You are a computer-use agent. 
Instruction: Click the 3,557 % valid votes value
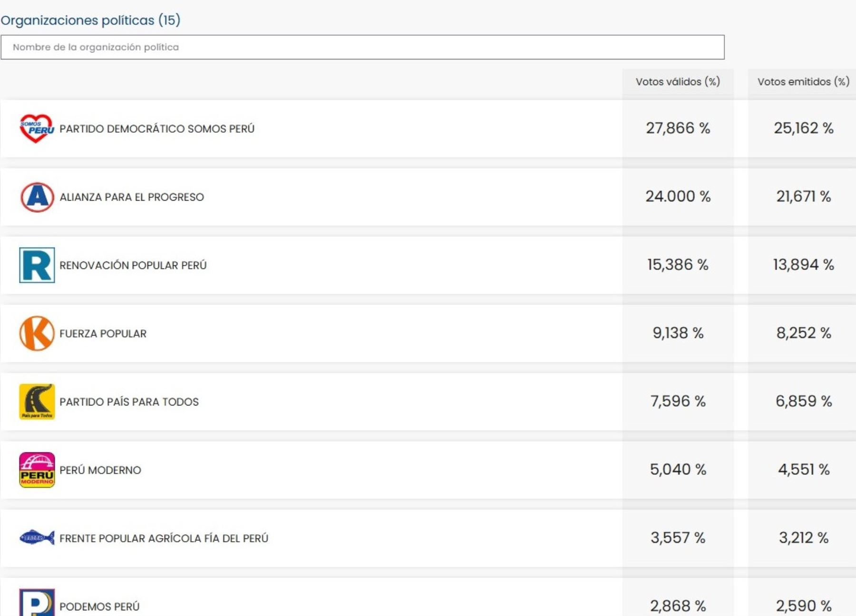678,538
